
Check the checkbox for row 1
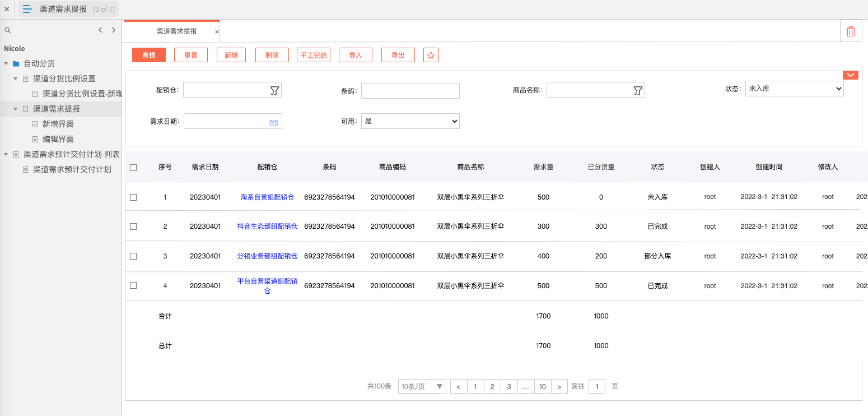133,197
